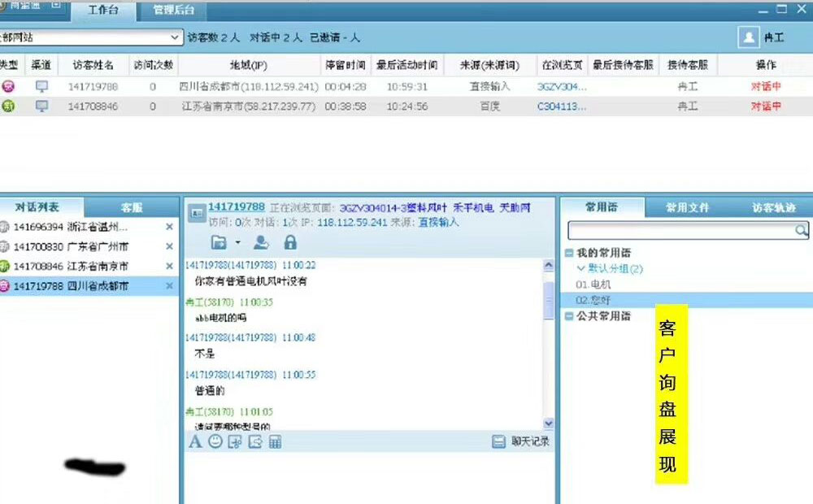This screenshot has width=813, height=504.
Task: Close the 141708846 Jiangsu conversation
Action: (x=169, y=266)
